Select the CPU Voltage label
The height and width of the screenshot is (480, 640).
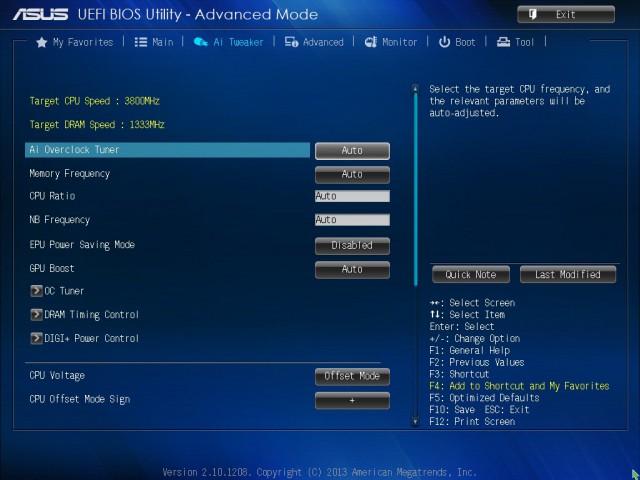(x=57, y=376)
